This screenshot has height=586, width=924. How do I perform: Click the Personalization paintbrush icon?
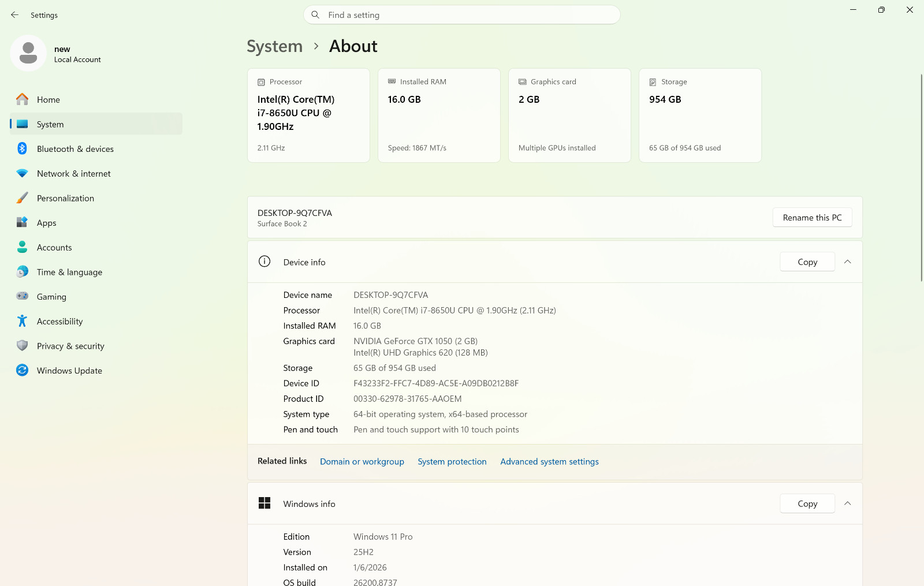pyautogui.click(x=22, y=198)
